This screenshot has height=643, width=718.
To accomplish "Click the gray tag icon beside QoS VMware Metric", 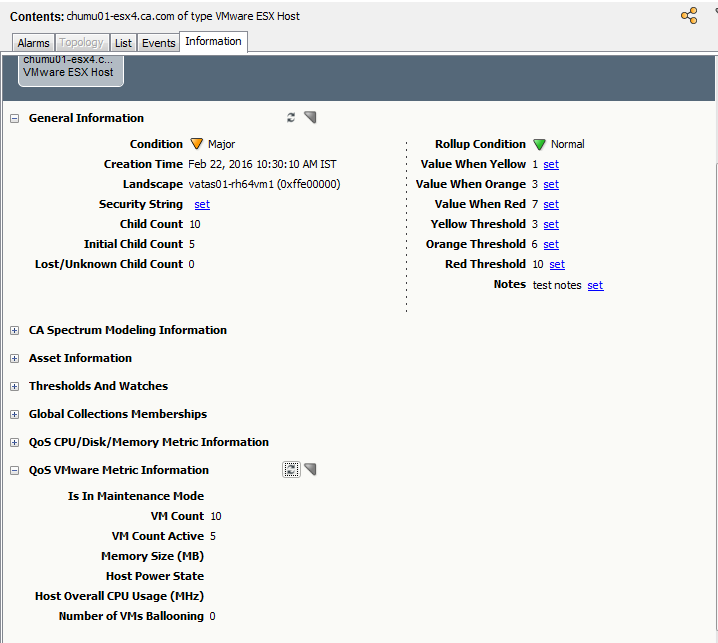I will [x=310, y=469].
